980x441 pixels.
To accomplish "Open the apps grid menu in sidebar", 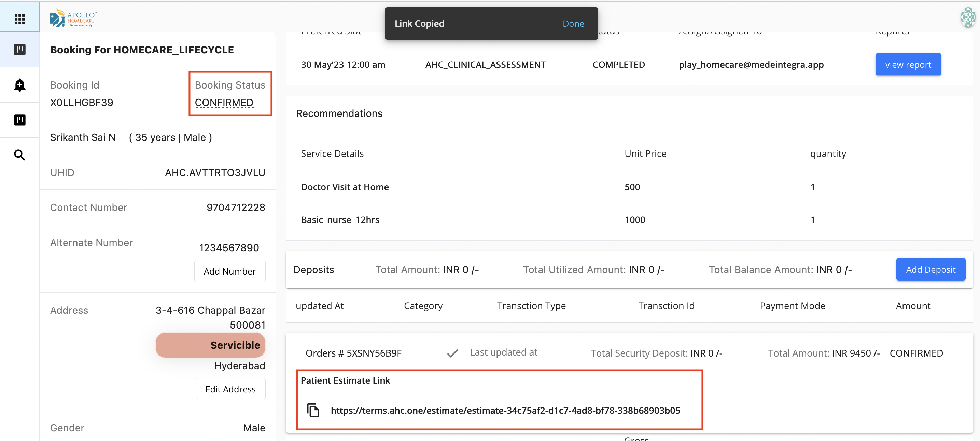I will (19, 18).
